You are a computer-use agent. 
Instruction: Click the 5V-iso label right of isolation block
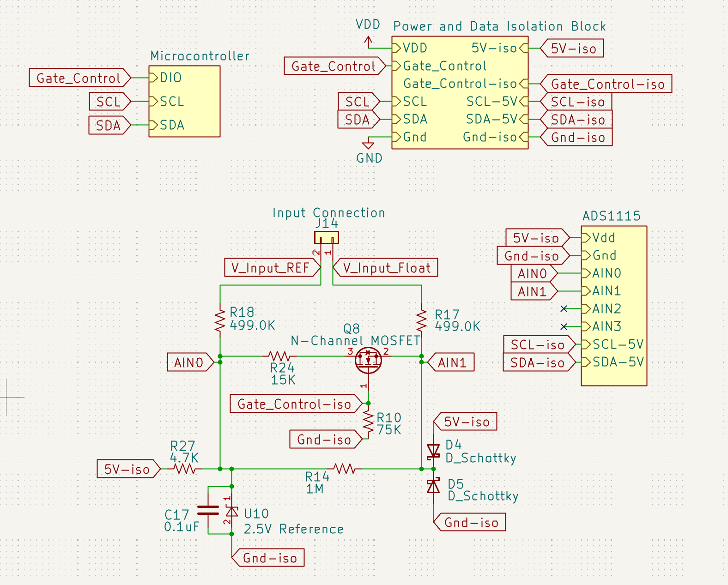572,48
